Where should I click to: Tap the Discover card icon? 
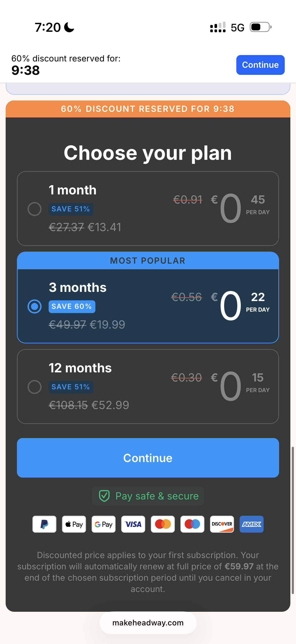click(222, 524)
